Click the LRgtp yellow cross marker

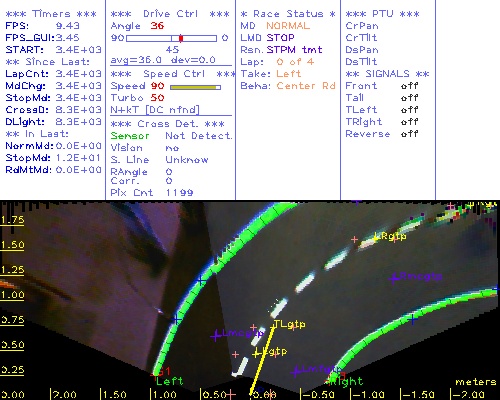pos(377,237)
